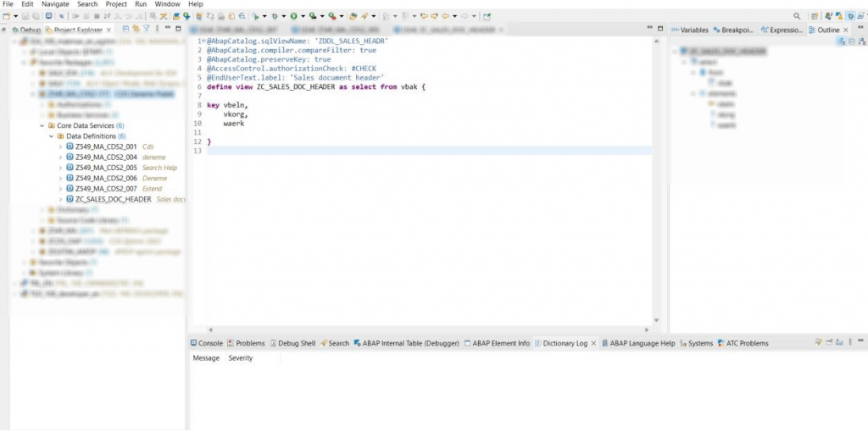Click the collapse all icon in Outline toolbar
Image resolution: width=868 pixels, height=431 pixels.
click(x=852, y=41)
